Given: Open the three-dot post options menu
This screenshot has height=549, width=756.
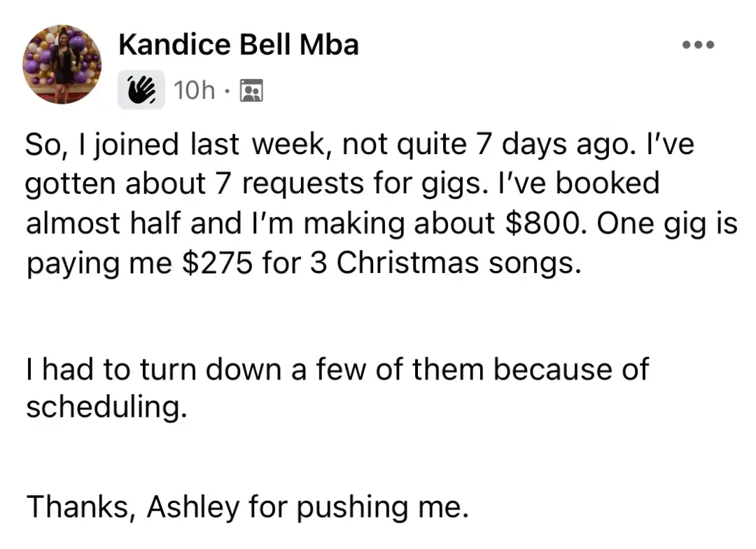Looking at the screenshot, I should pyautogui.click(x=698, y=45).
